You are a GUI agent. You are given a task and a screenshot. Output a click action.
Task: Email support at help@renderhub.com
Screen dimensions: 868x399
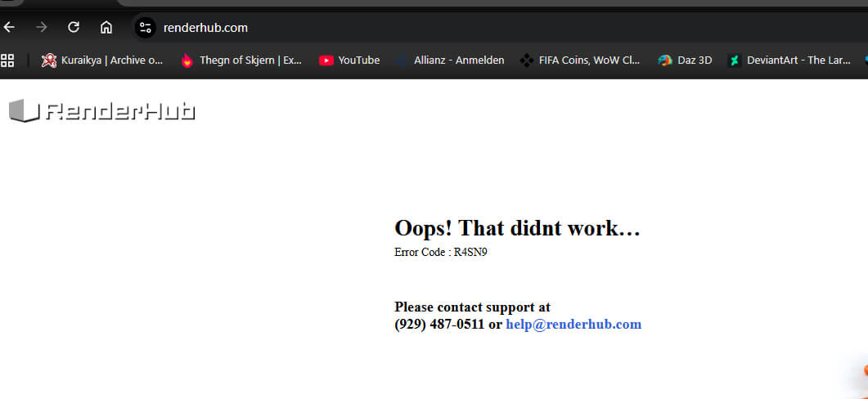click(573, 325)
